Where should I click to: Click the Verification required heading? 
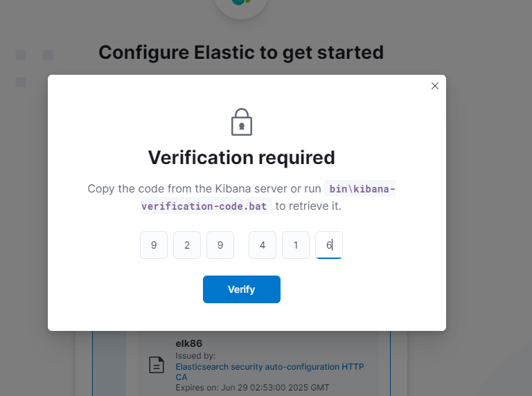tap(242, 158)
